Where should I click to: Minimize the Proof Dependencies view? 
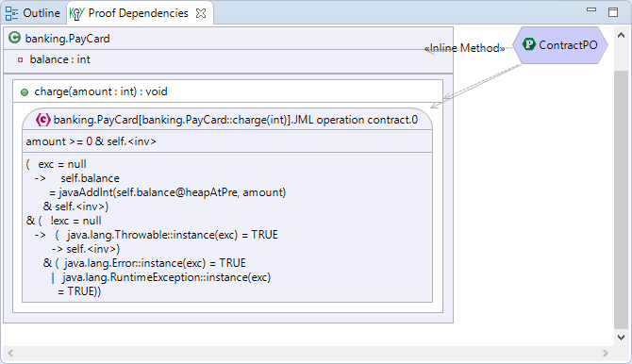(x=591, y=9)
